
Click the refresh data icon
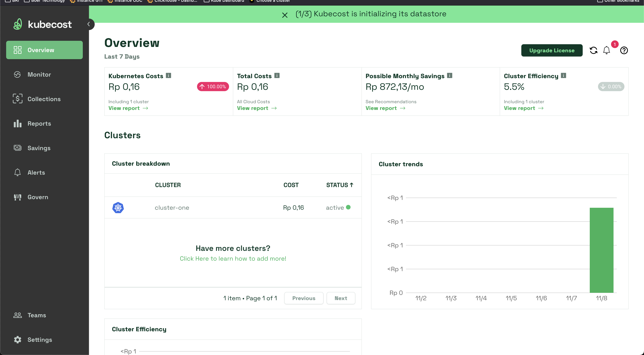[x=593, y=51]
